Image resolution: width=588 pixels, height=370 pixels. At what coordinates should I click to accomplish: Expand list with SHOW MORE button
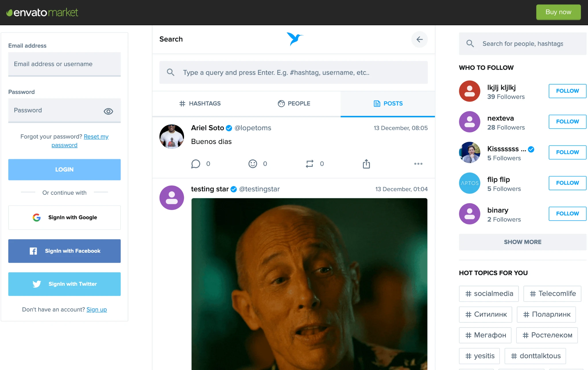pyautogui.click(x=522, y=242)
